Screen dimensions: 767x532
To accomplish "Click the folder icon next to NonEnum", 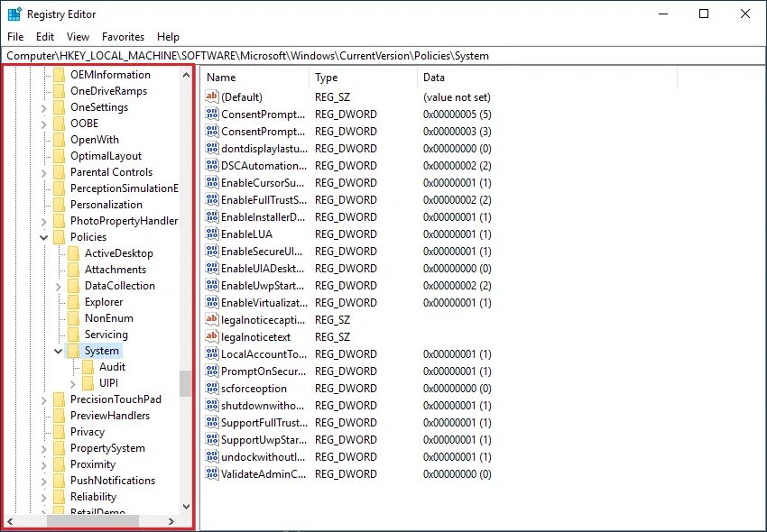I will (73, 318).
